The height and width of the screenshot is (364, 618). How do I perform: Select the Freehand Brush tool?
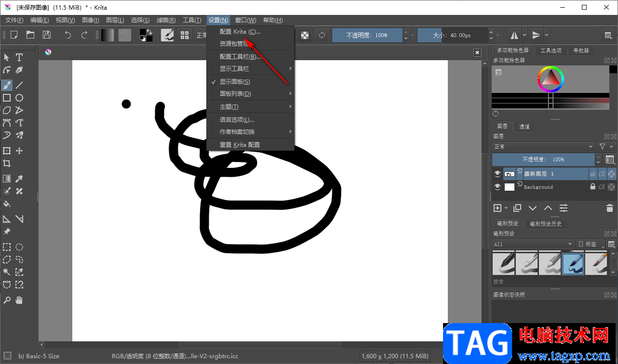pos(7,85)
